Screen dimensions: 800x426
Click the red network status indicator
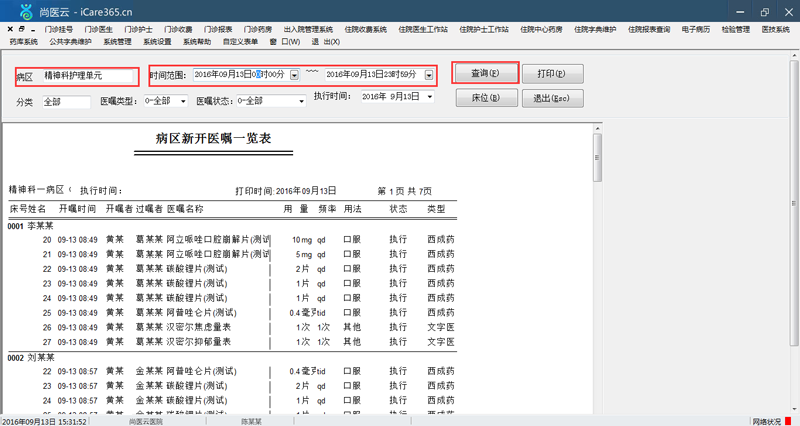coord(788,421)
